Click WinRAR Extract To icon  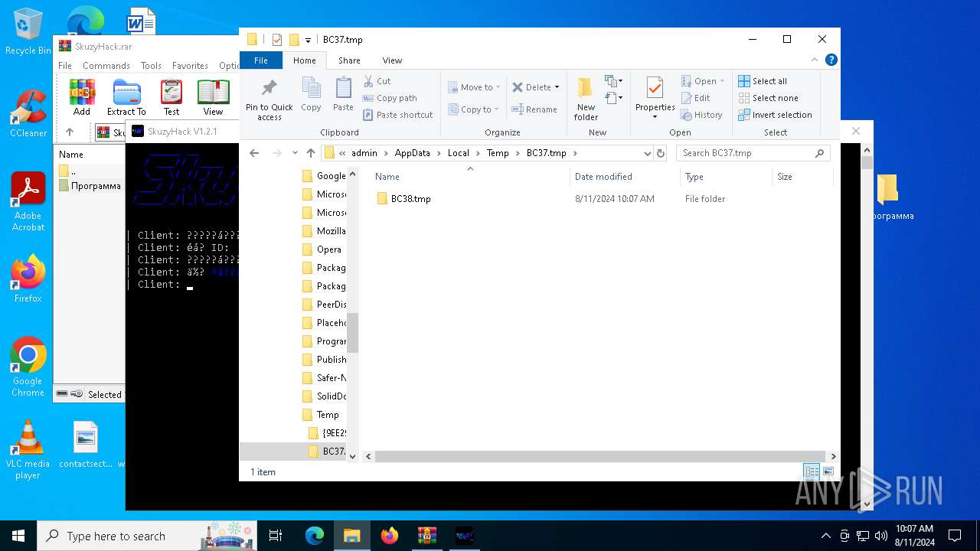(x=126, y=97)
